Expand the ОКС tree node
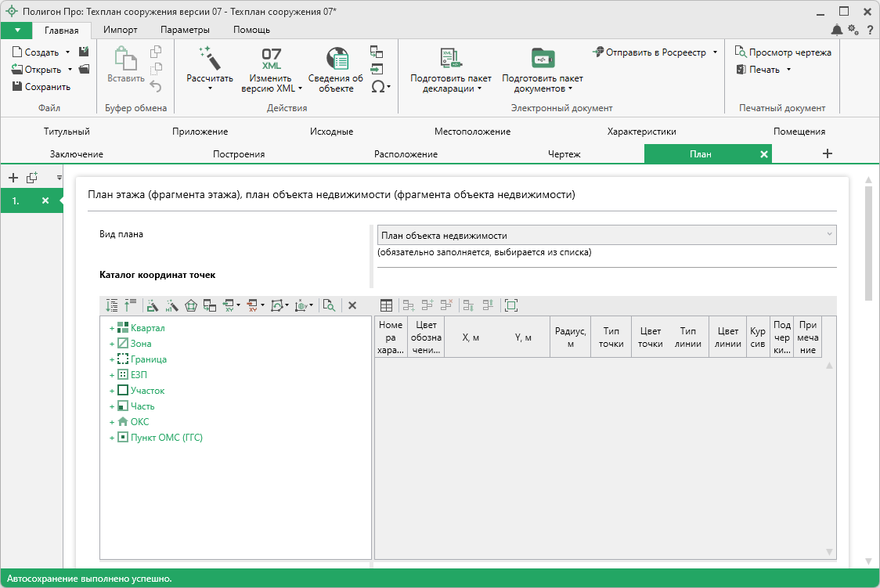 coord(112,422)
